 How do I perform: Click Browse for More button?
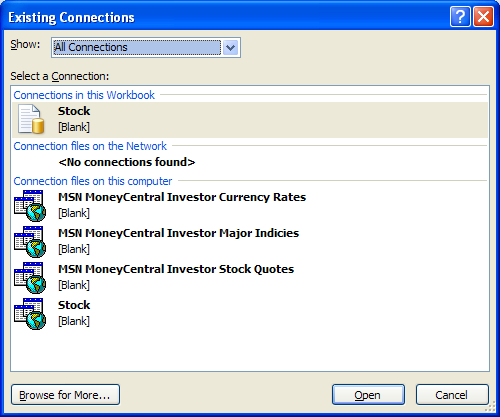[65, 395]
